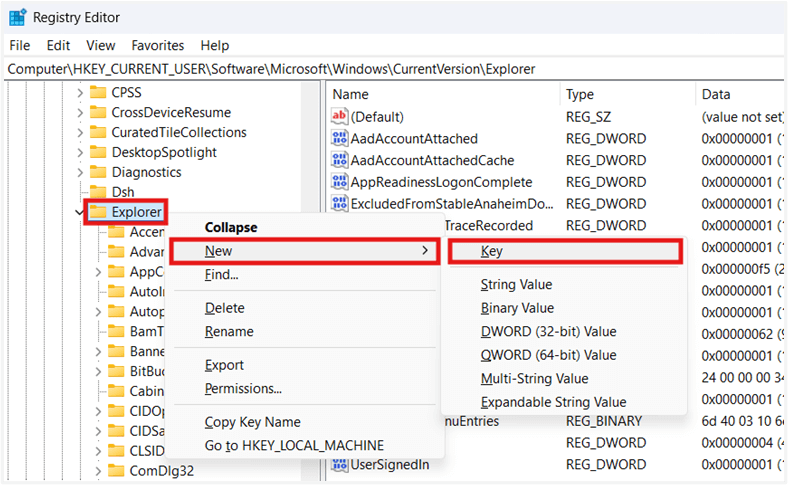
Task: Expand the ComDlg32 tree node
Action: [98, 471]
